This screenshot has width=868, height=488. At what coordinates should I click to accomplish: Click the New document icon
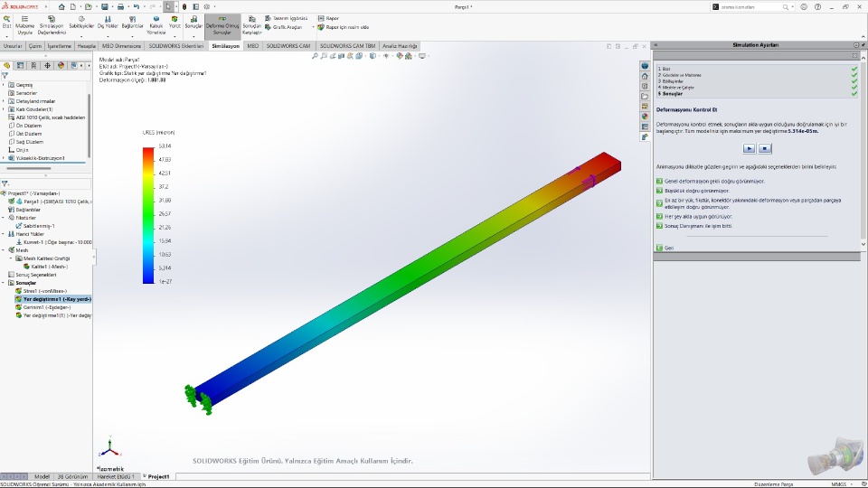pyautogui.click(x=73, y=6)
